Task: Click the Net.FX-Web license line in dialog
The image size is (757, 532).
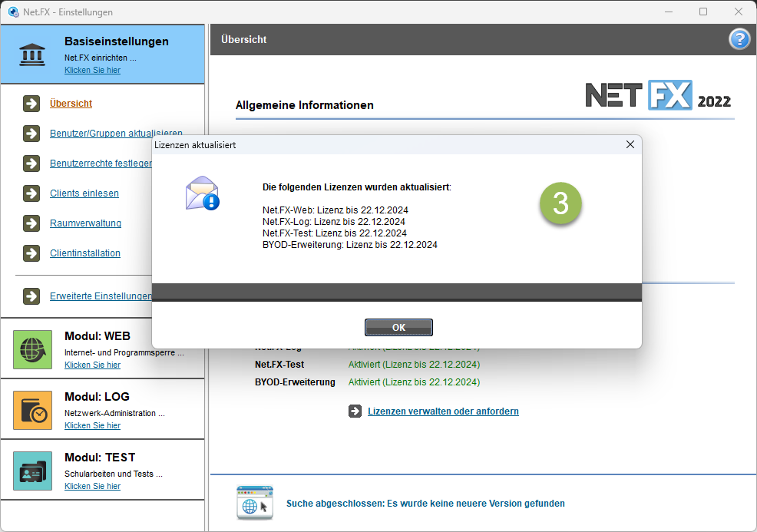Action: 335,210
